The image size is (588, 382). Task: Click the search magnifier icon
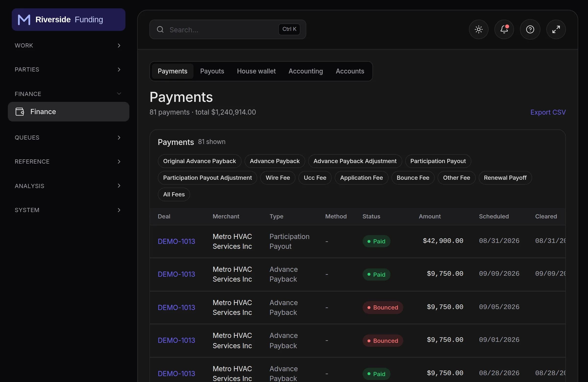coord(160,29)
